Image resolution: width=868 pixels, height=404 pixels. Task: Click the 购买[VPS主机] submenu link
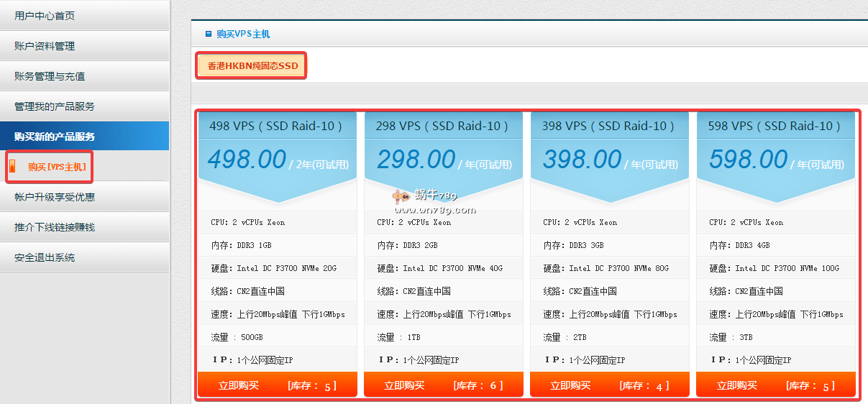57,167
